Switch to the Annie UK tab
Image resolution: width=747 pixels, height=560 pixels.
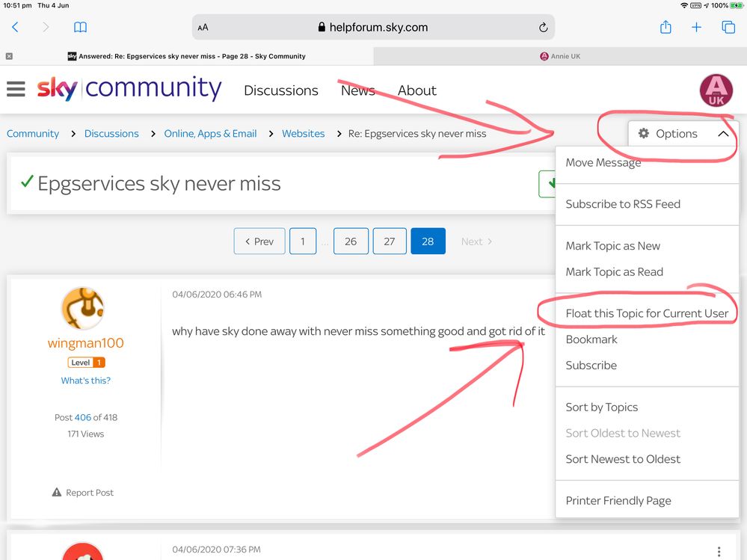[x=559, y=56]
